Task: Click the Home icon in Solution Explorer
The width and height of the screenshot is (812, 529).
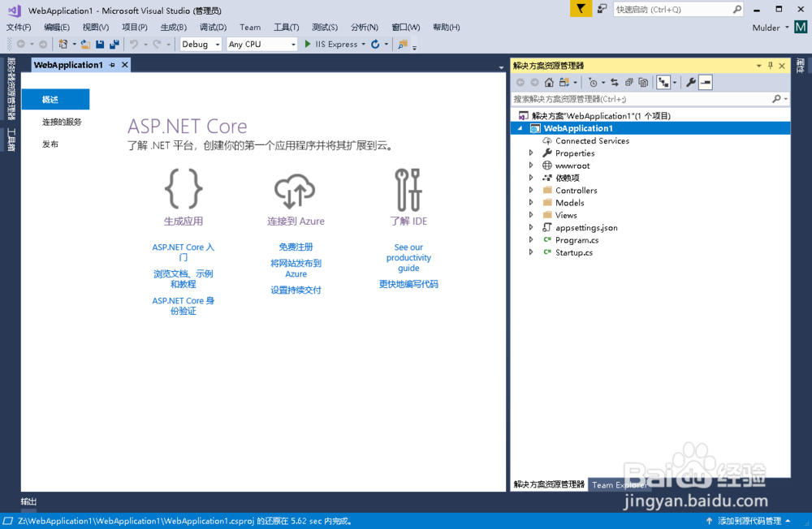Action: (550, 82)
